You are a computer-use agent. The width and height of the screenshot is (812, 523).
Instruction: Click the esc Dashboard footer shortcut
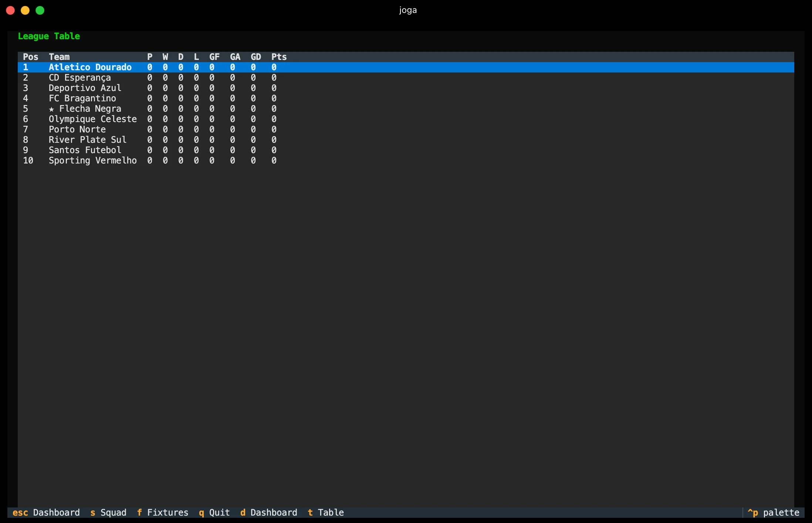tap(46, 513)
